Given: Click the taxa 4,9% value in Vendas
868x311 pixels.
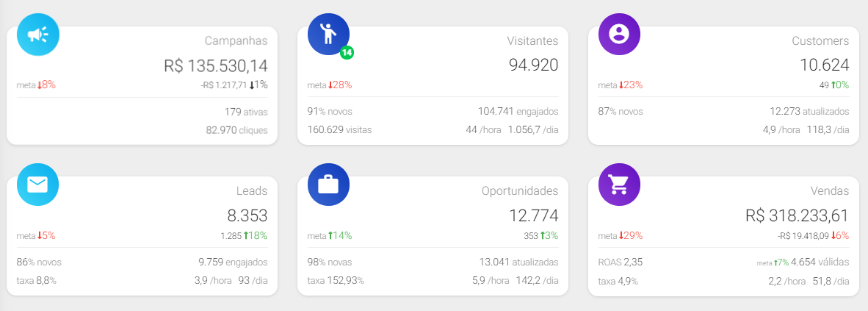Looking at the screenshot, I should pyautogui.click(x=618, y=281).
